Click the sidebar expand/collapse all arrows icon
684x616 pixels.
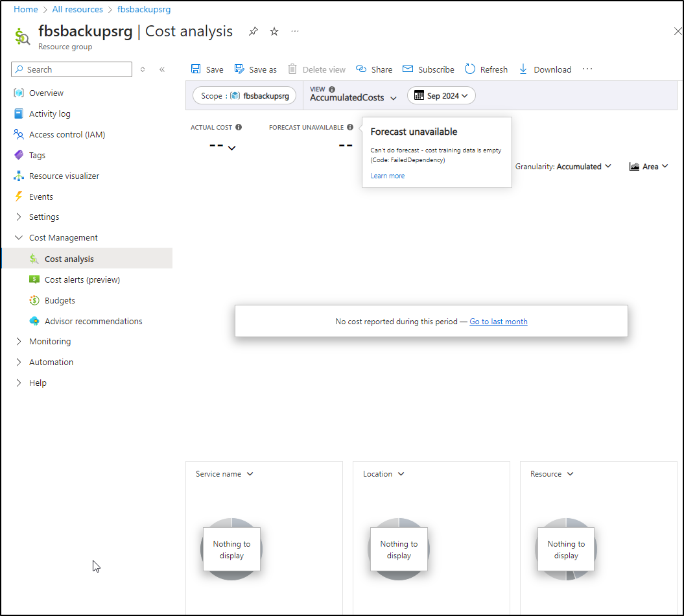click(143, 69)
